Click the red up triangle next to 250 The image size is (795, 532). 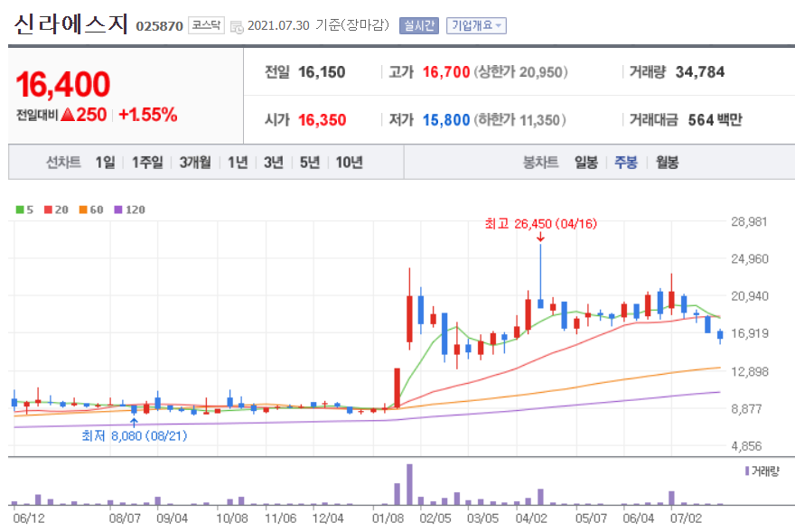coord(68,114)
